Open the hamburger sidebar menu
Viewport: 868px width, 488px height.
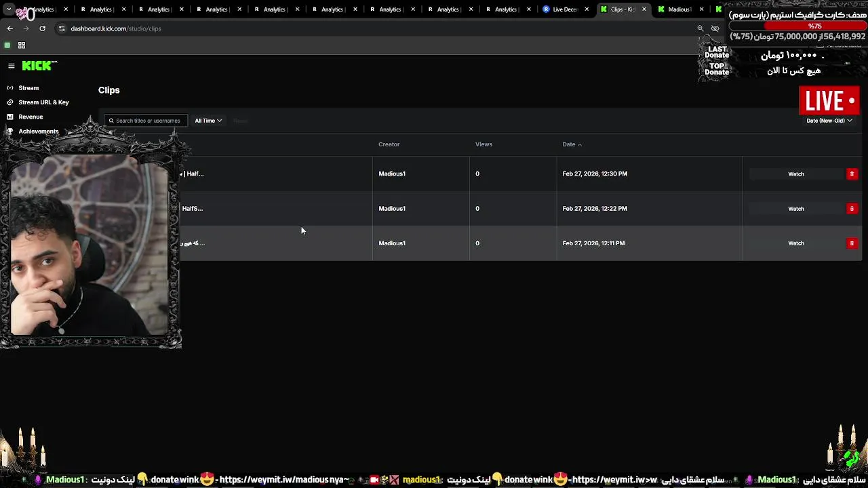[x=12, y=66]
